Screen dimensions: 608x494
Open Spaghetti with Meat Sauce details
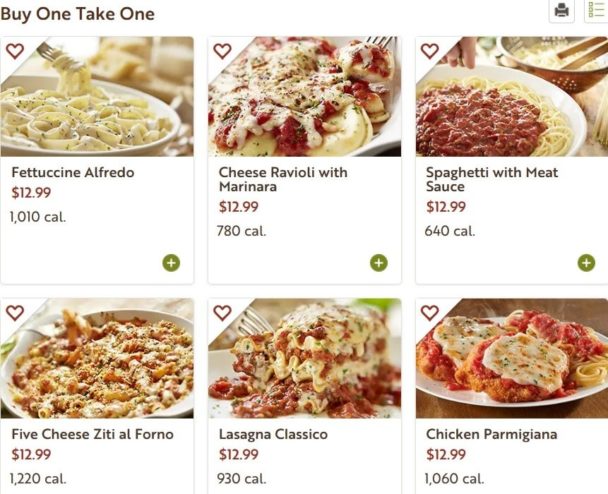pos(491,179)
